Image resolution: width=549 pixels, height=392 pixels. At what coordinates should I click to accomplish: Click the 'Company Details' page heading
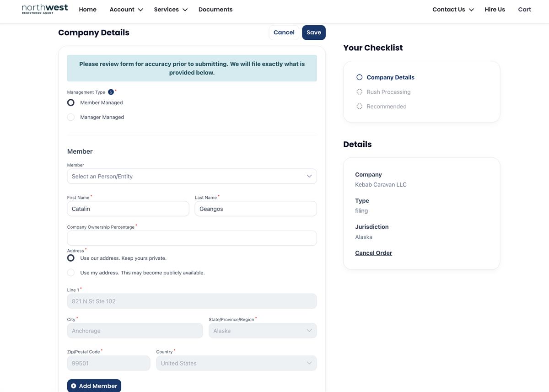[x=94, y=32]
